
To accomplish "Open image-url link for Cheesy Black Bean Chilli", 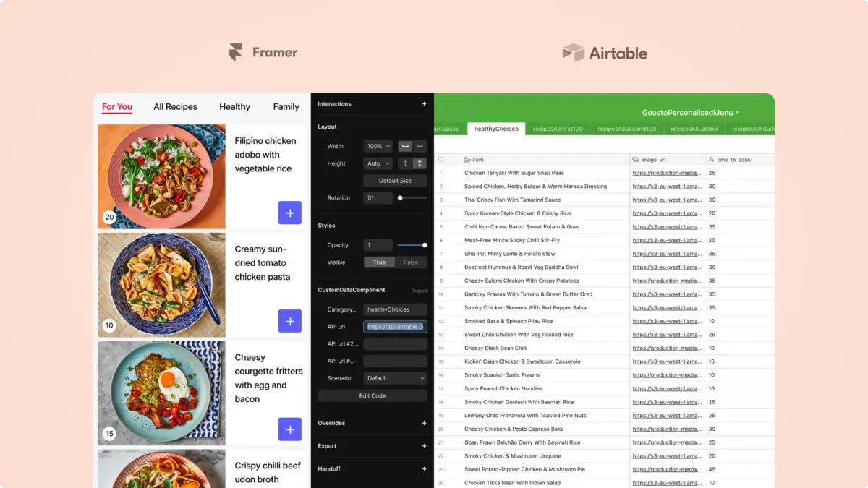I will click(x=667, y=348).
